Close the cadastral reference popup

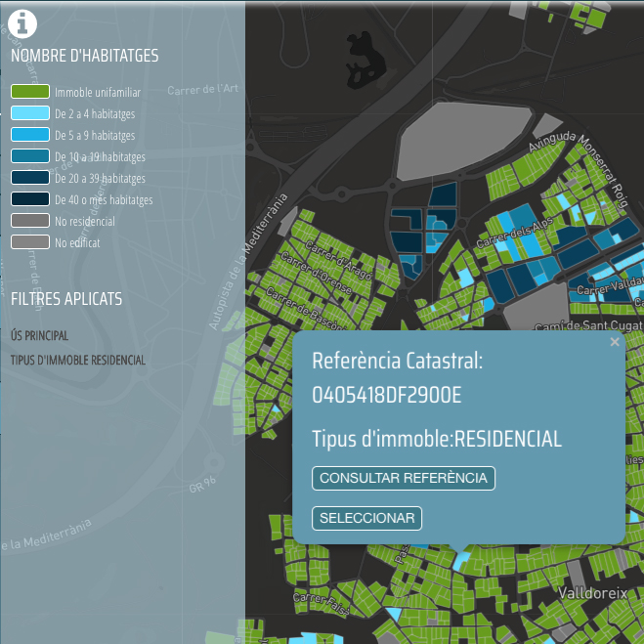(615, 342)
